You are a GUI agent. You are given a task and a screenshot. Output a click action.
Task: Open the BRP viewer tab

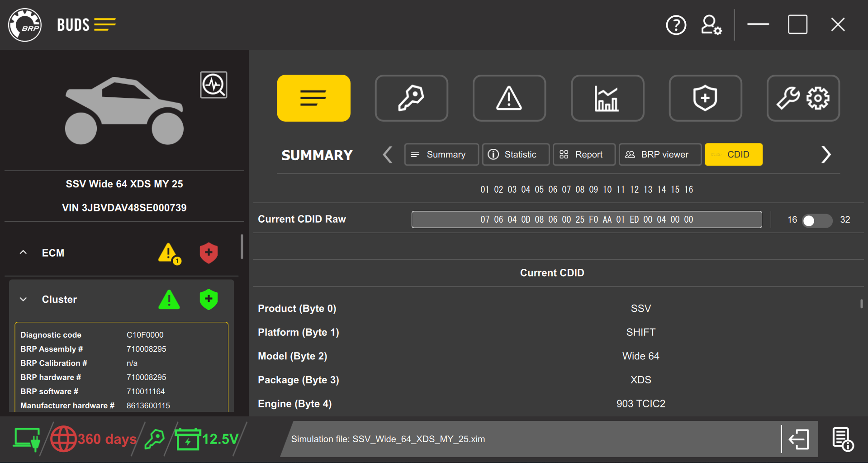tap(659, 154)
